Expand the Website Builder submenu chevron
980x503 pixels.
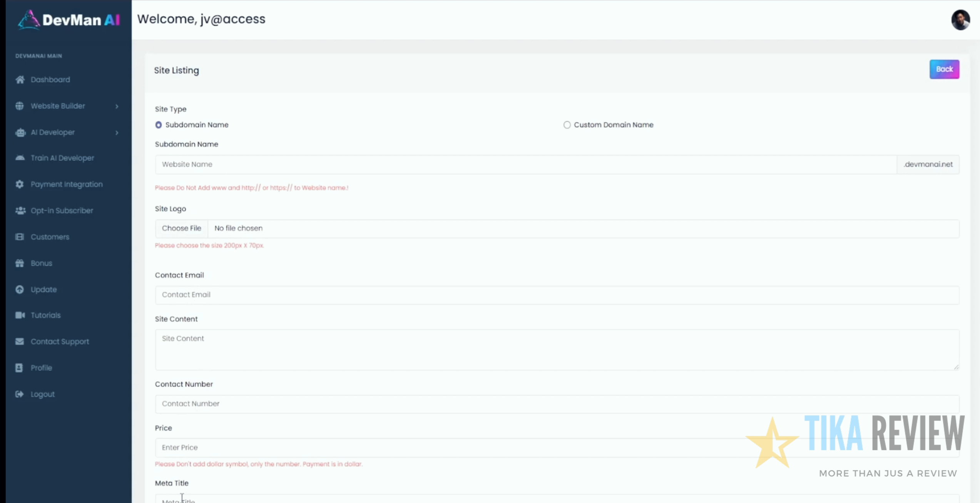pos(117,106)
